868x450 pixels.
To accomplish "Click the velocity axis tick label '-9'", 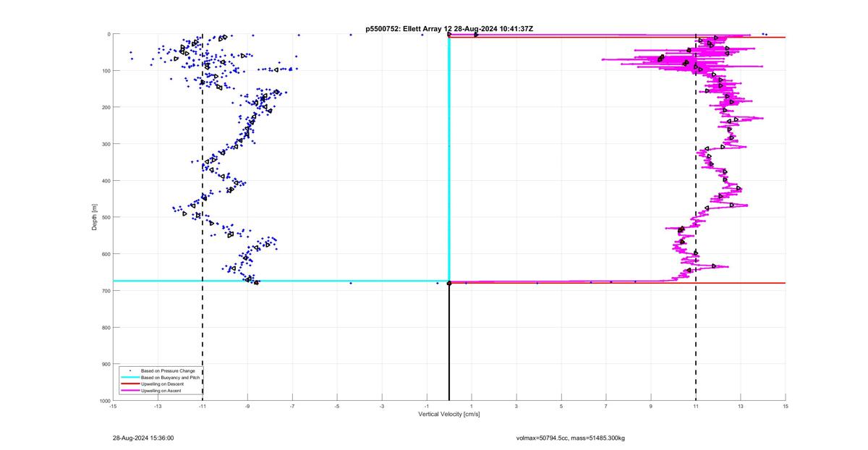I will (247, 407).
